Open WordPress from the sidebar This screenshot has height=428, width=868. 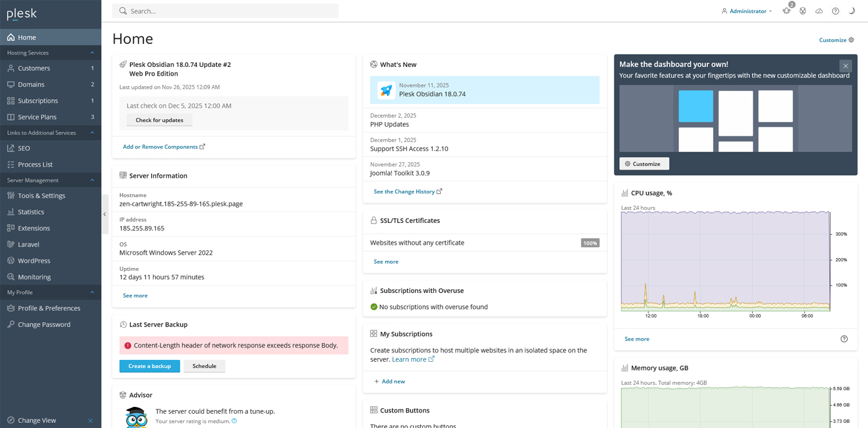pyautogui.click(x=34, y=261)
